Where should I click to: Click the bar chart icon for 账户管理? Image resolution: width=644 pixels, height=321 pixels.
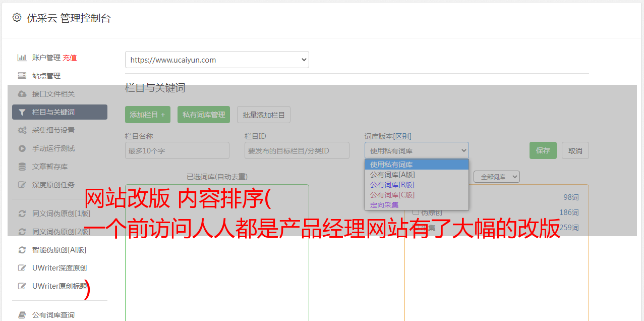(22, 58)
